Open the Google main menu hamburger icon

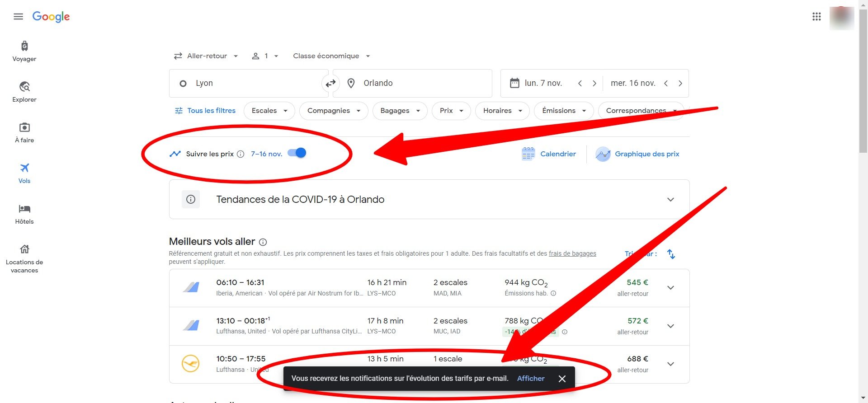(x=18, y=17)
